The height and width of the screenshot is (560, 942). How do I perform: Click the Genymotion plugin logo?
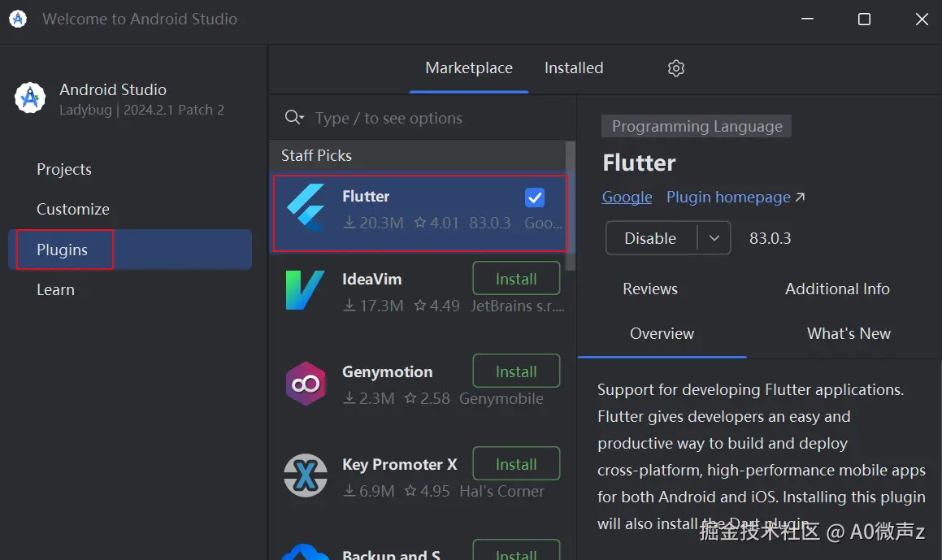tap(306, 384)
